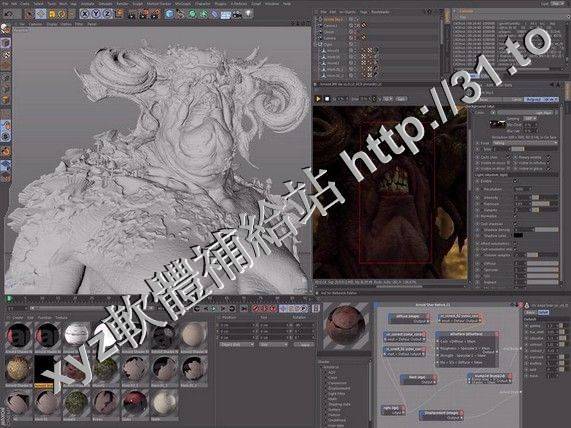Open the Help menu in menu bar
This screenshot has height=428, width=571.
coord(287,3)
